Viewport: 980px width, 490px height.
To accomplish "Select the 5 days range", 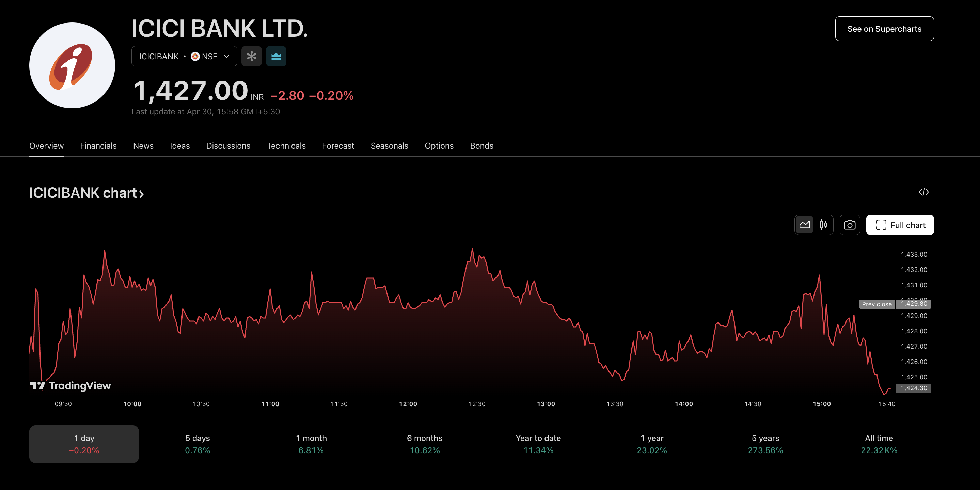I will tap(197, 444).
